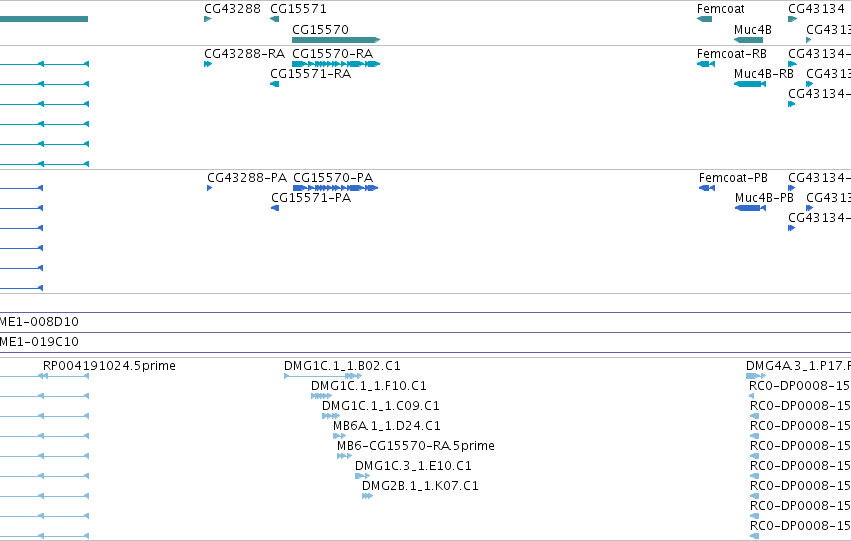The height and width of the screenshot is (541, 851).
Task: Select the CG15570 gene bar
Action: [336, 40]
